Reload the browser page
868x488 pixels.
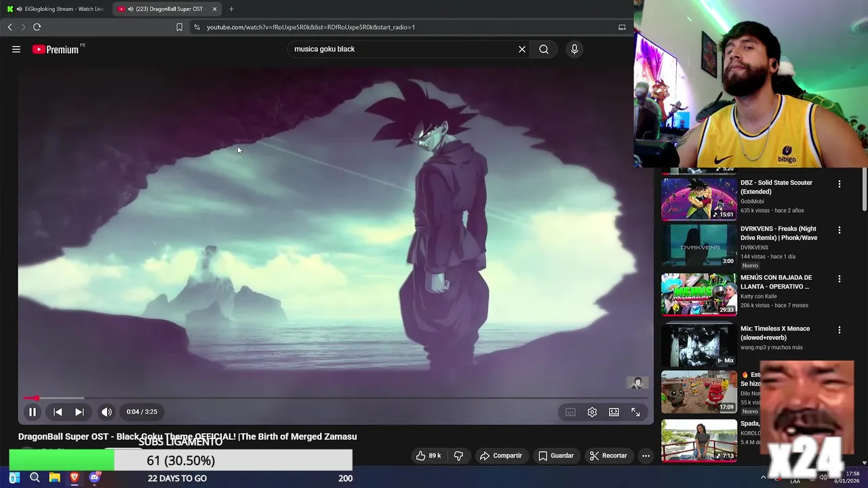pos(37,27)
